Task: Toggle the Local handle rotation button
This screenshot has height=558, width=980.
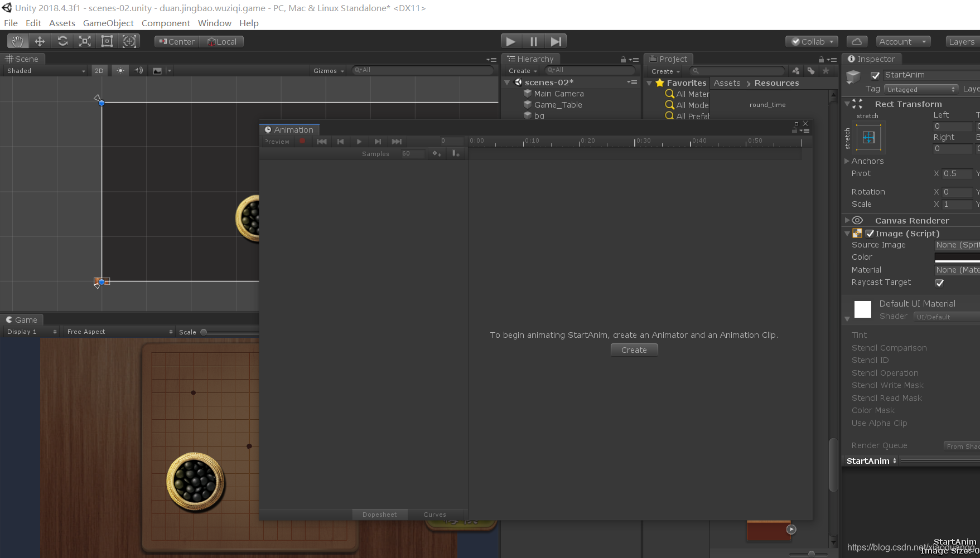Action: click(222, 42)
